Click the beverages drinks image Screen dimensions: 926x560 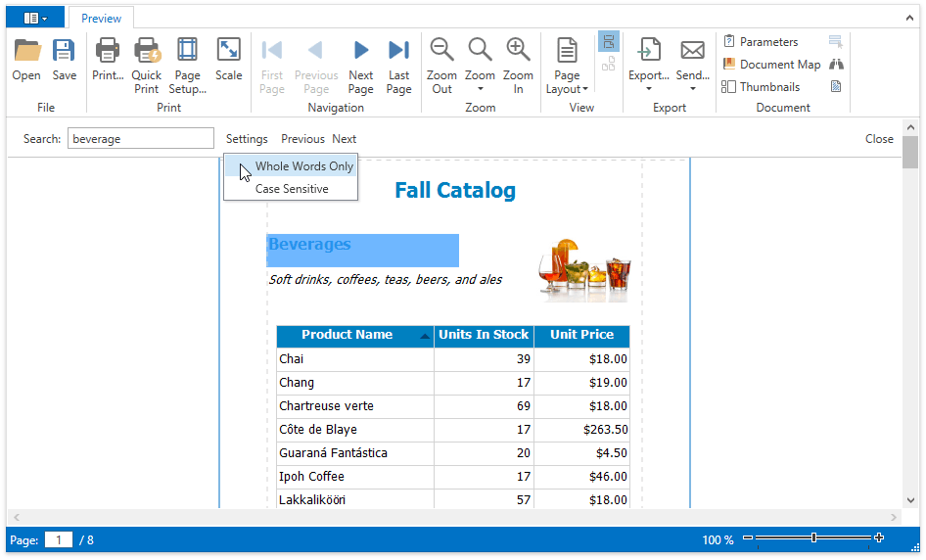click(x=585, y=269)
